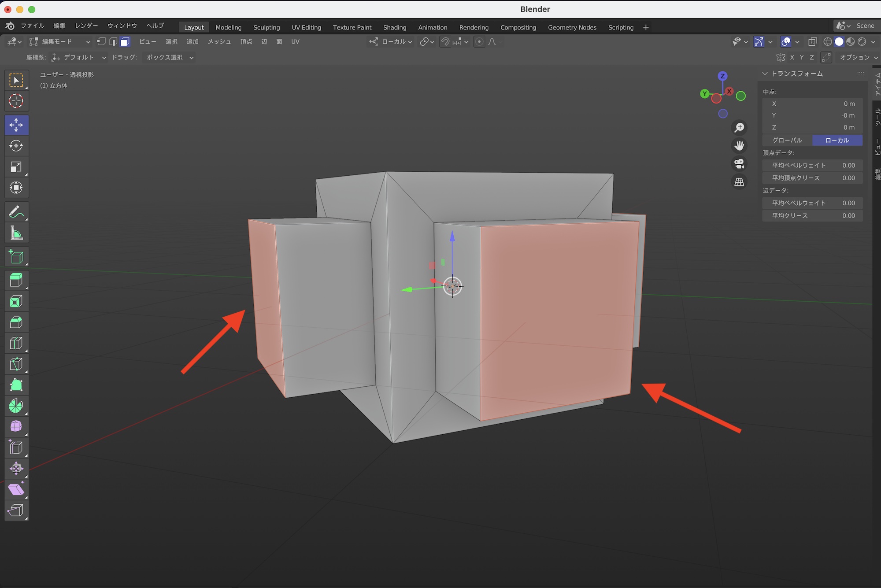
Task: Select the Scale tool
Action: (x=16, y=167)
